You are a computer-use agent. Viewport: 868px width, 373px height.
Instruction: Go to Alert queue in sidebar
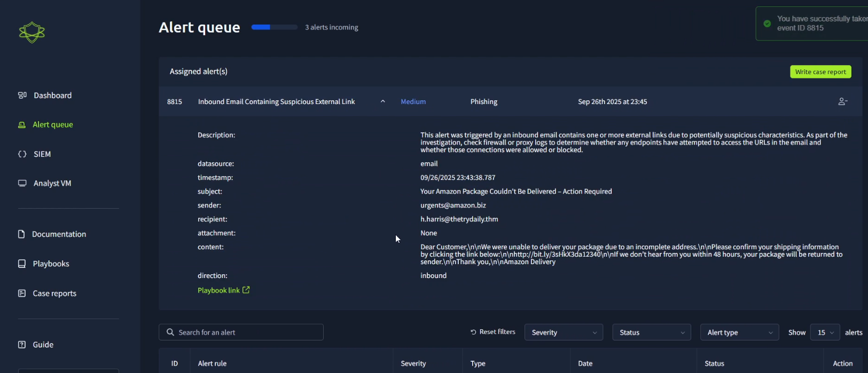pyautogui.click(x=52, y=124)
